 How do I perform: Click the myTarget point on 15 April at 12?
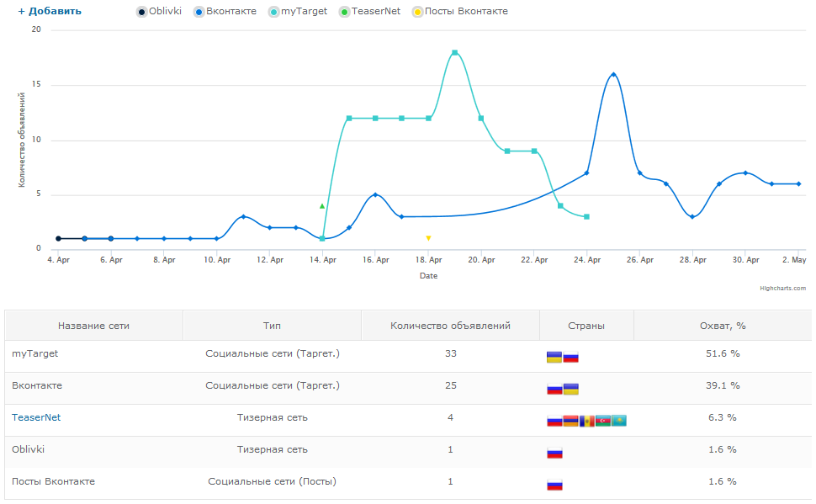pos(348,118)
